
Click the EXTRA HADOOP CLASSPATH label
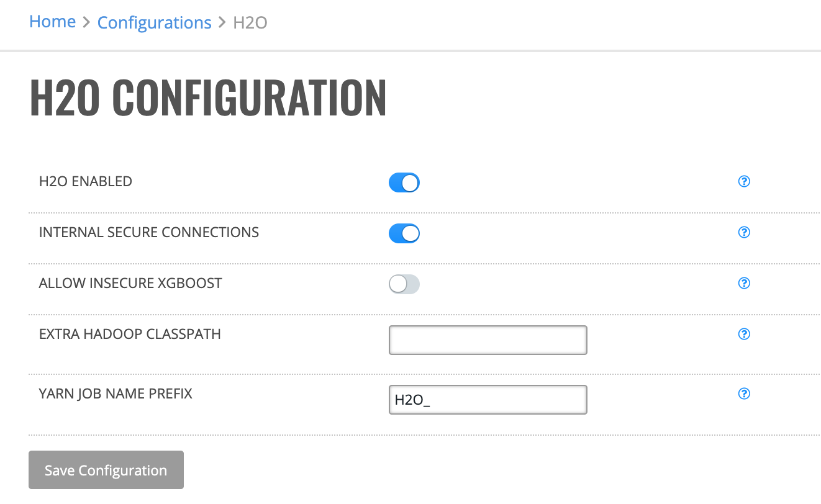click(130, 334)
